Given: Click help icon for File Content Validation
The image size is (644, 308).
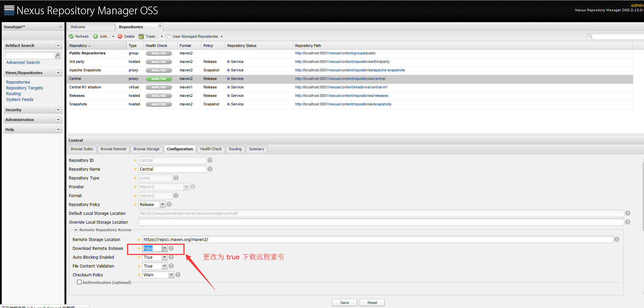Looking at the screenshot, I should (x=171, y=266).
